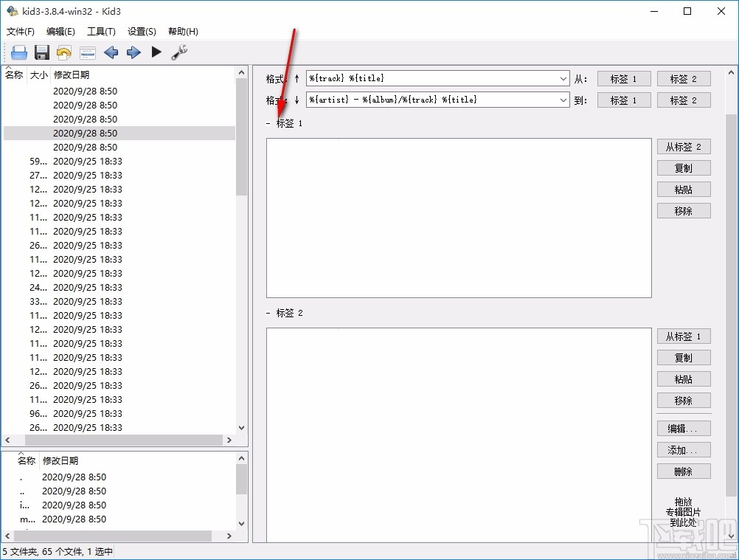Click 标签 2 button in the 从 row
Viewport: 739px width, 560px height.
tap(684, 79)
